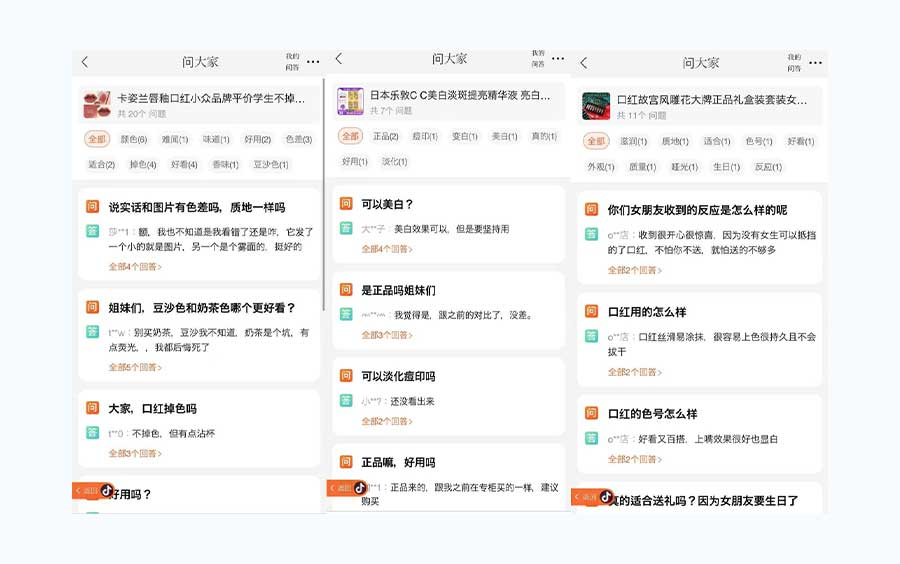Toggle the 哑光(1) filter tag
This screenshot has width=900, height=564.
point(685,167)
